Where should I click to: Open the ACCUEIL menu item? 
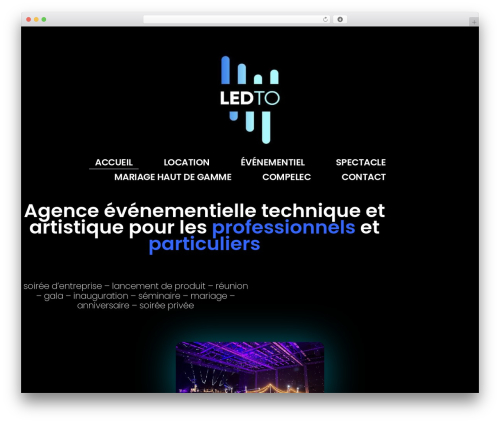pos(114,162)
